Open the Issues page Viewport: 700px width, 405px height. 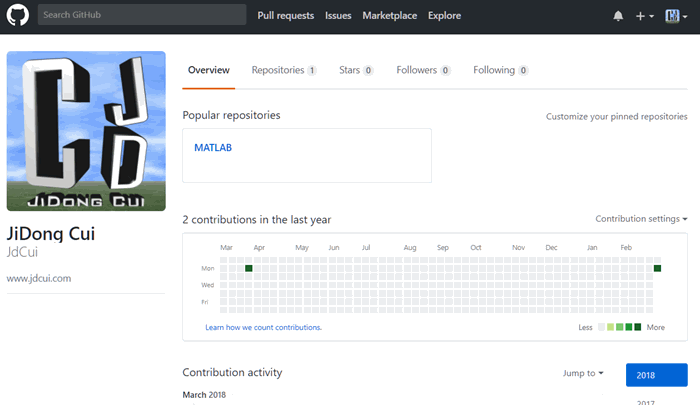338,16
